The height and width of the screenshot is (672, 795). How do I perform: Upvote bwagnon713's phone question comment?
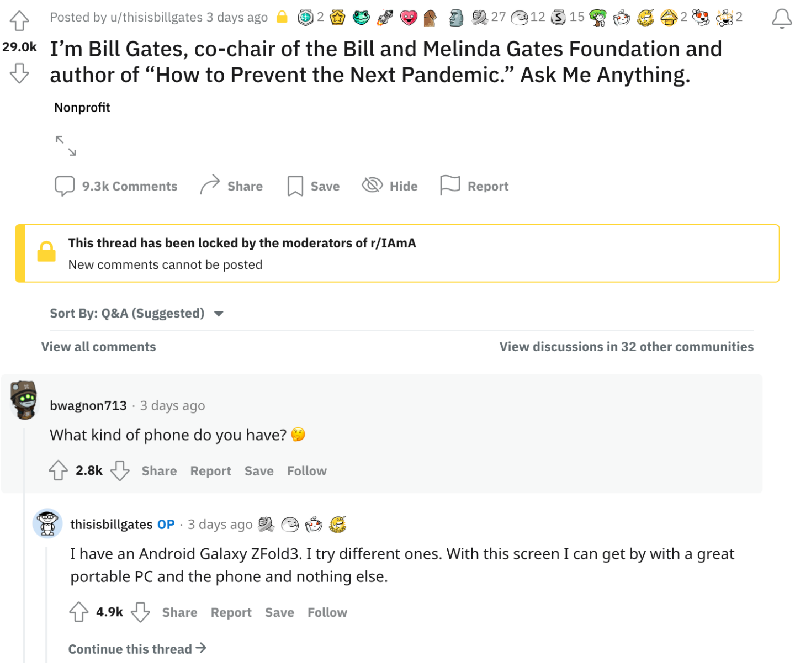[x=59, y=471]
